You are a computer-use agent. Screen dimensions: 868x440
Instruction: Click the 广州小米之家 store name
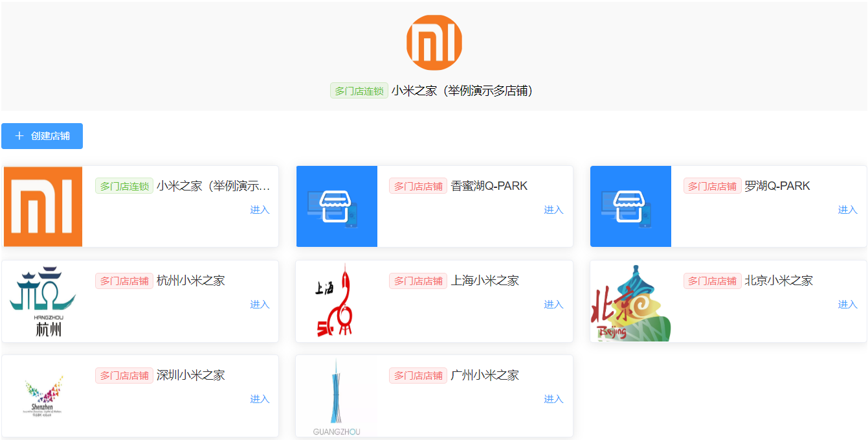(485, 375)
